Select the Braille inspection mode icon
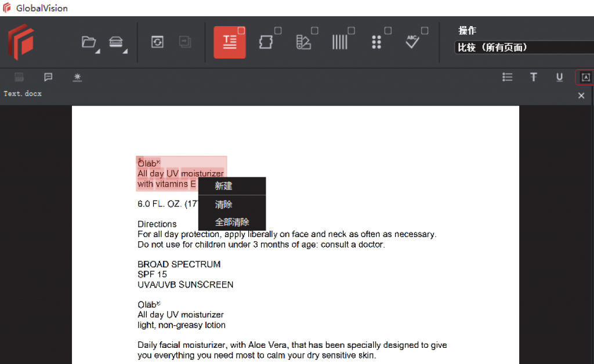This screenshot has width=594, height=364. [x=376, y=42]
